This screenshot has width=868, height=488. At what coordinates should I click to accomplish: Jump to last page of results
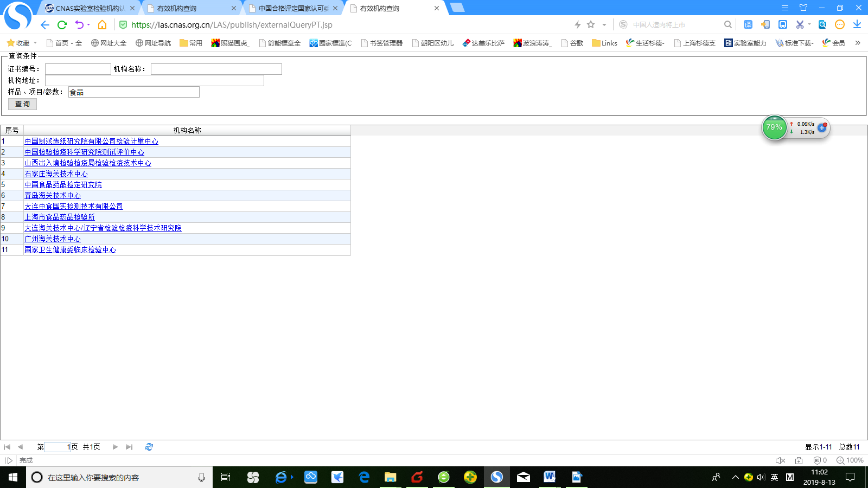129,447
